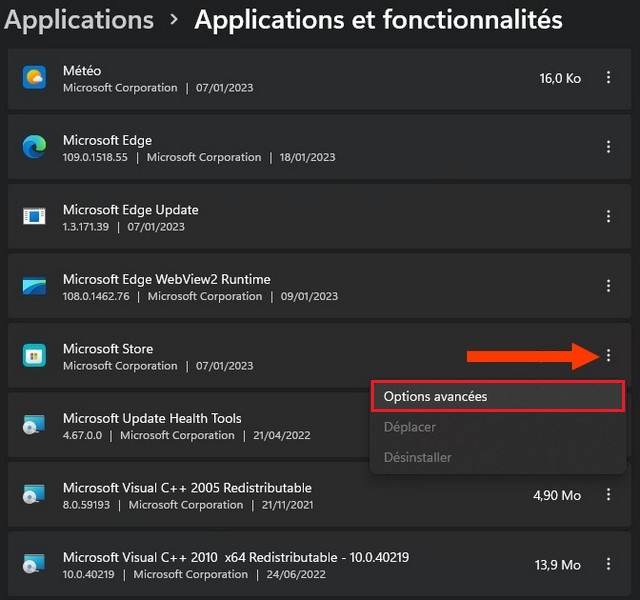Click the Météo weather app icon

[34, 78]
